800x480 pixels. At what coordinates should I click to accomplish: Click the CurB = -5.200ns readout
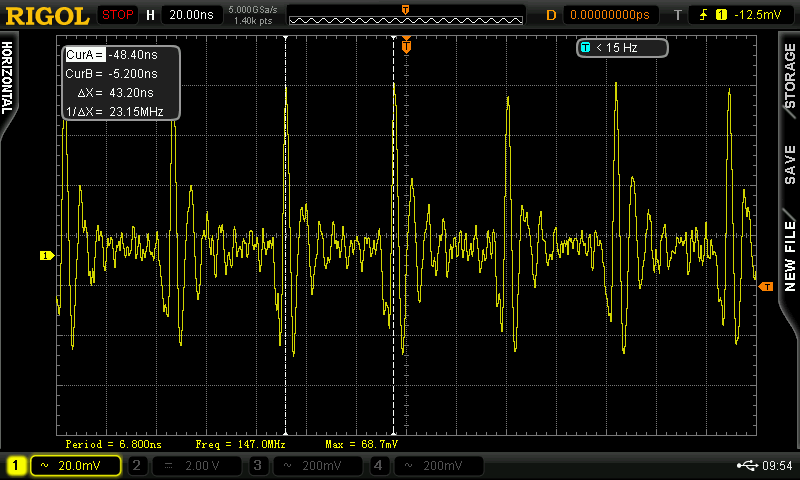coord(112,74)
